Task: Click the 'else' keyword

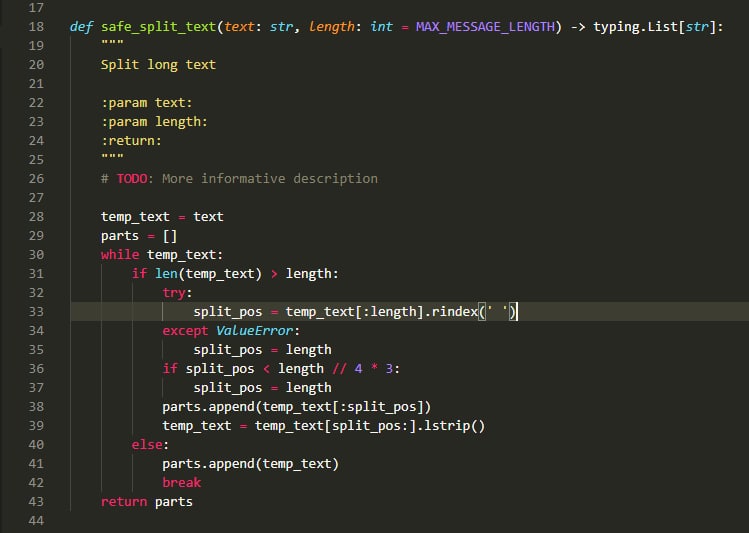Action: [x=147, y=445]
